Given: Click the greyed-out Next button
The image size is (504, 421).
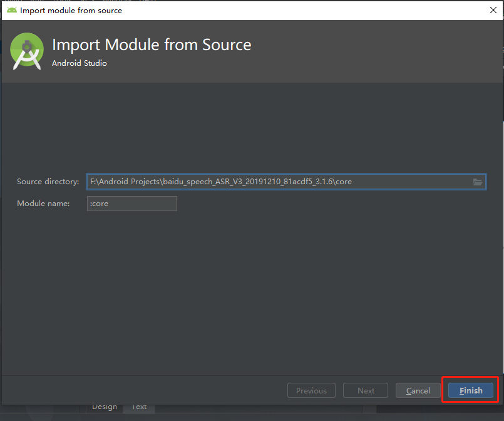Looking at the screenshot, I should [366, 390].
